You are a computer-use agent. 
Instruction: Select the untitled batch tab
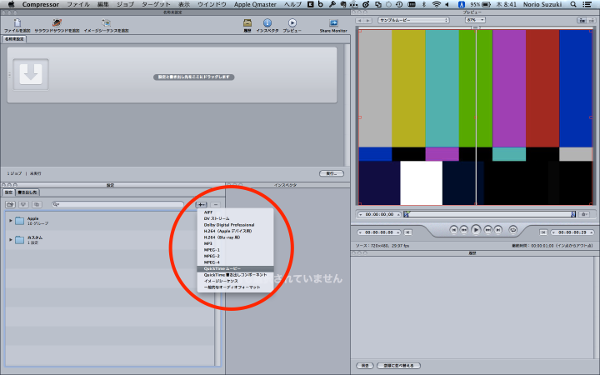(14, 39)
